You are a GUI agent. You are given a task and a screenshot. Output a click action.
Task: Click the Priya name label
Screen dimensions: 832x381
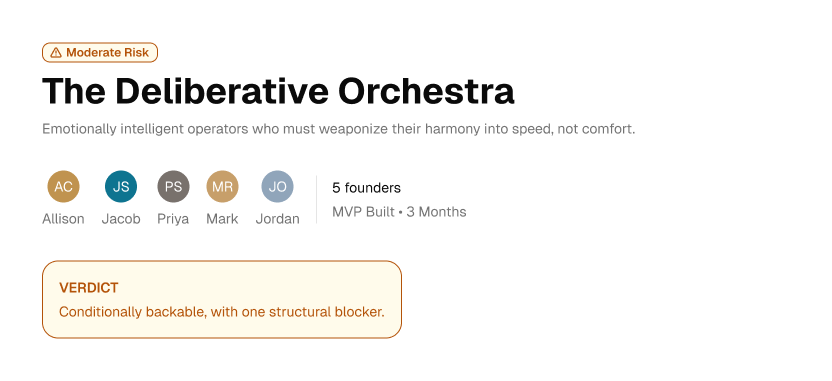click(x=173, y=219)
